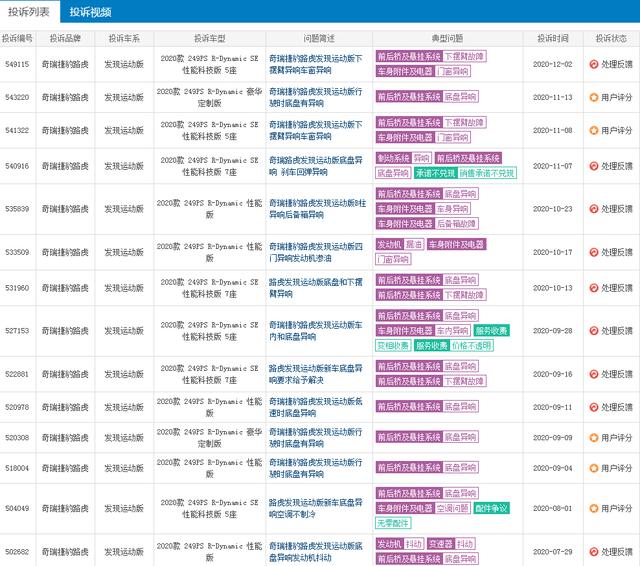Viewport: 640px width, 566px height.
Task: Click the 处理反馈 icon in row 502682
Action: 594,552
